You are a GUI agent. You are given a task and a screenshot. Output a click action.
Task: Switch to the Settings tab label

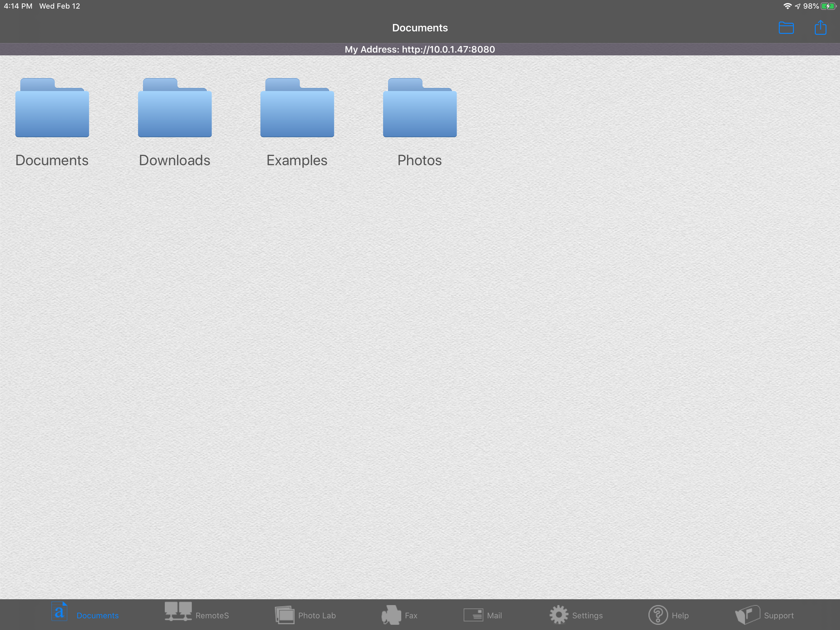coord(588,616)
